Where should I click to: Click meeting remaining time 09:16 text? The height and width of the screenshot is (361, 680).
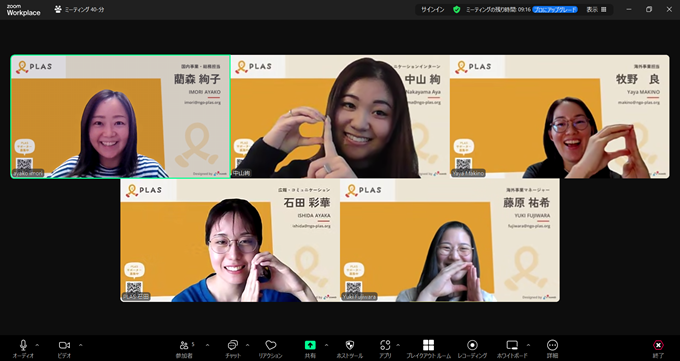pyautogui.click(x=498, y=10)
